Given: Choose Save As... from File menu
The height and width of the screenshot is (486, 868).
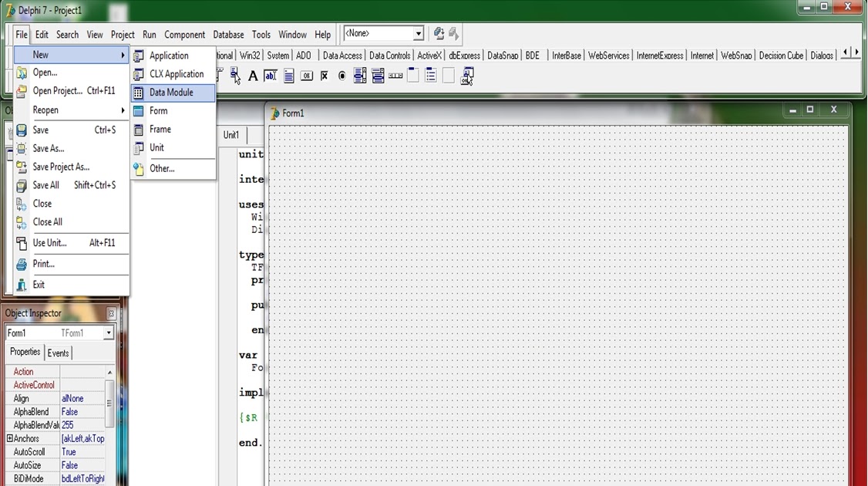Looking at the screenshot, I should point(72,149).
